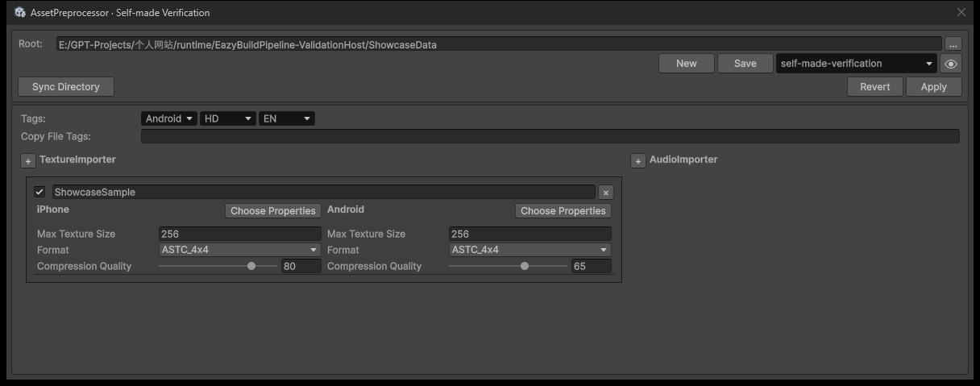Adjust the Android Compression Quality slider
Viewport: 980px width, 386px height.
tap(509, 266)
